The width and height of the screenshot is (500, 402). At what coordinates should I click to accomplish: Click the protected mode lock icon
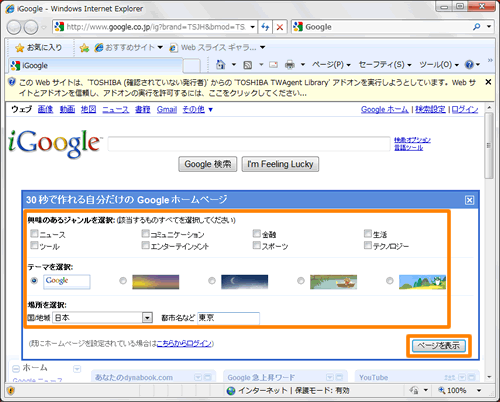click(414, 390)
